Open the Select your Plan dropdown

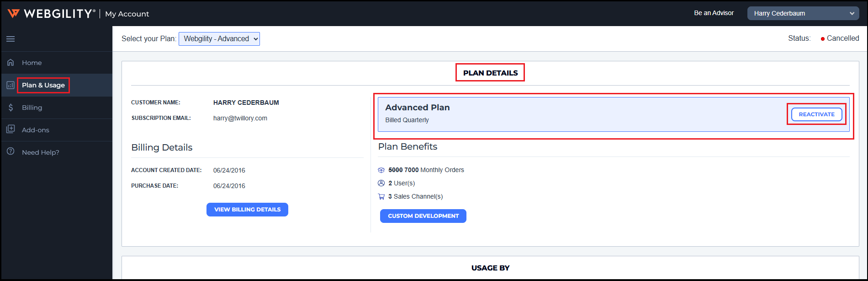(x=219, y=39)
